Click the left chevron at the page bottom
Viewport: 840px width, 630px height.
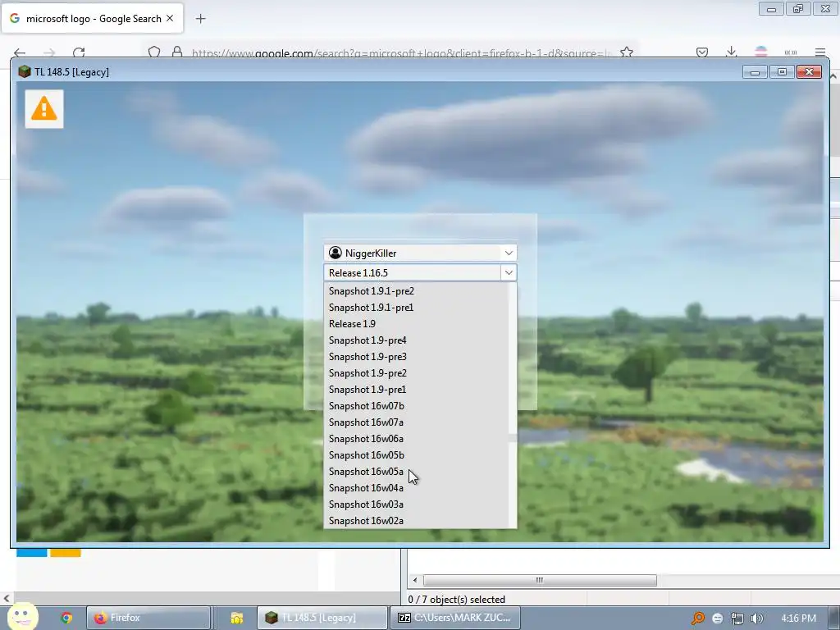click(x=6, y=598)
